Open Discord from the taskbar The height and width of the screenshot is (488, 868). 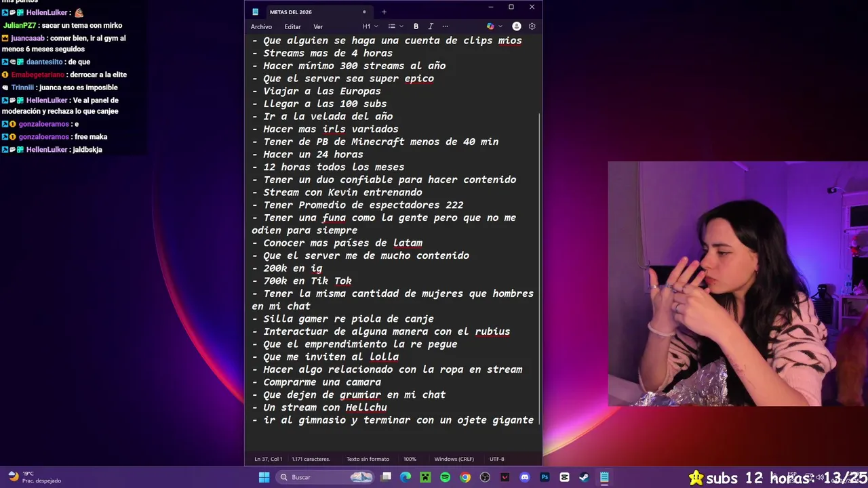(524, 477)
